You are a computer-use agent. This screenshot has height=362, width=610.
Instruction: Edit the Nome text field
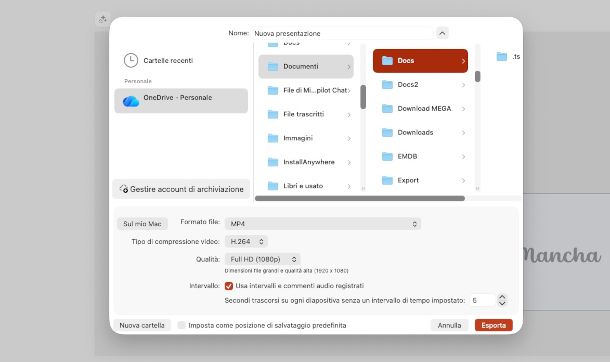(342, 33)
